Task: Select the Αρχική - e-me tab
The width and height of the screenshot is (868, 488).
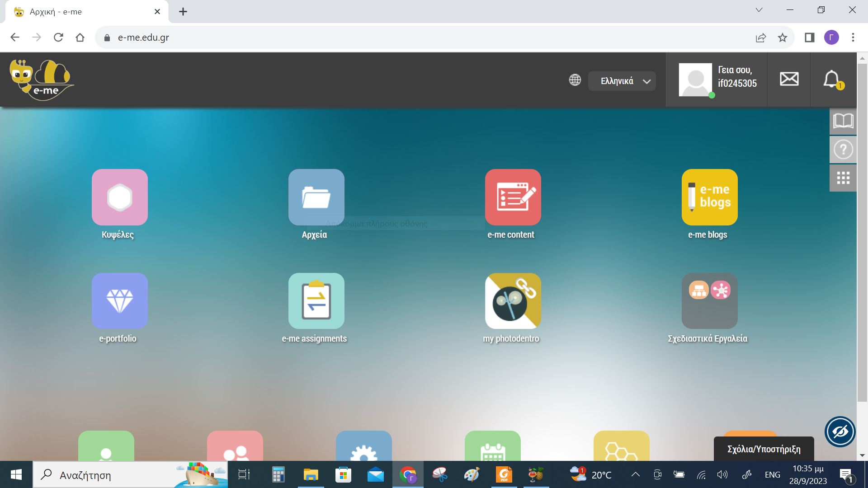Action: pyautogui.click(x=87, y=12)
